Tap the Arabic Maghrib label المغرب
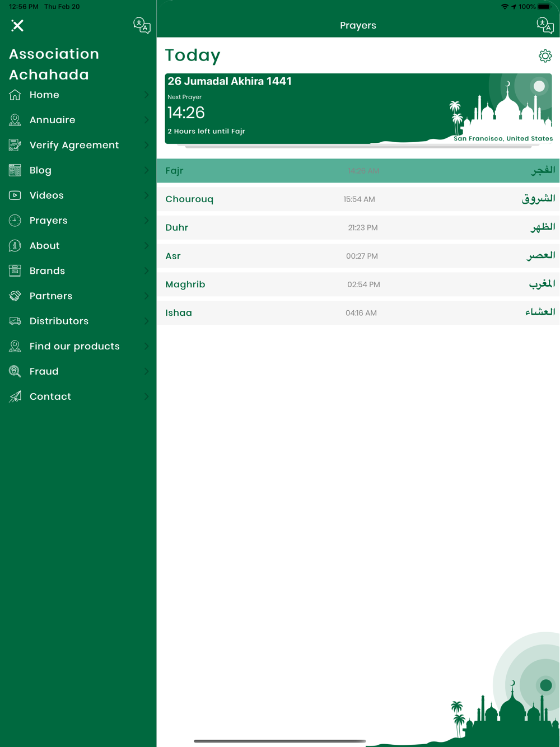The image size is (560, 747). click(542, 284)
